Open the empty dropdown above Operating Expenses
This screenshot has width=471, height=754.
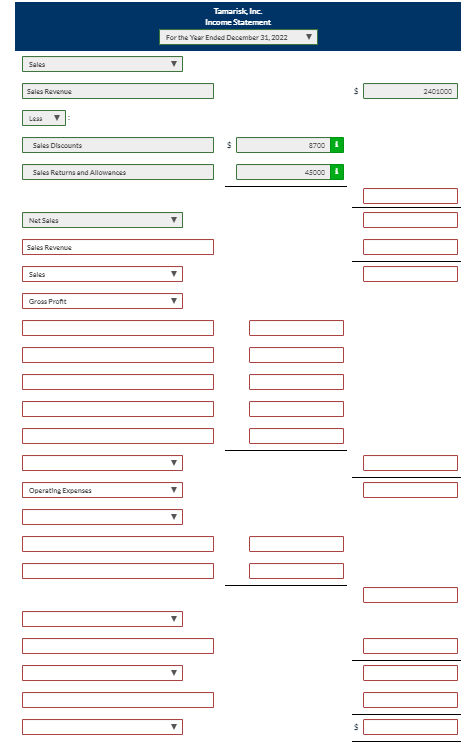[x=102, y=463]
